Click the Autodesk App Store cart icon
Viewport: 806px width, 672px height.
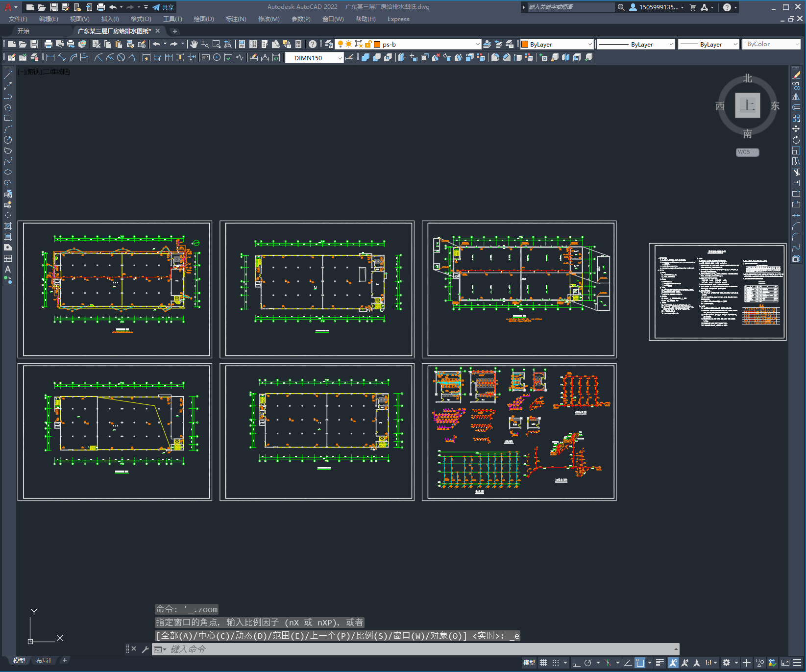693,7
